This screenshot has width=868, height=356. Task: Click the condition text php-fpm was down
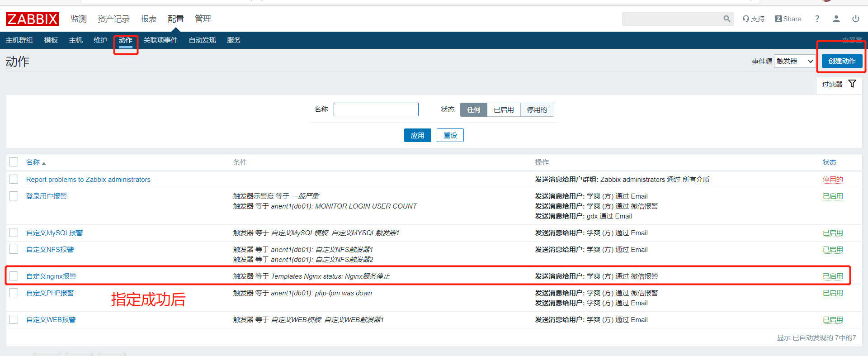[x=344, y=293]
